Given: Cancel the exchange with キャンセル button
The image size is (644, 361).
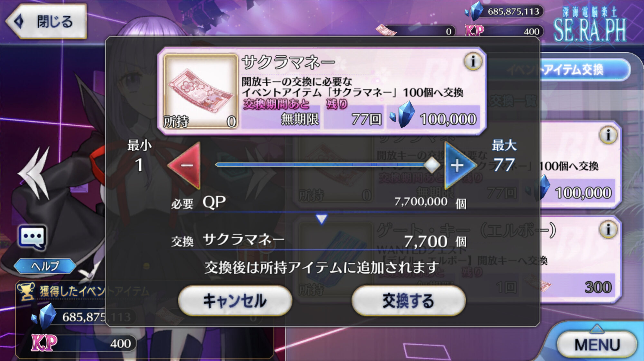Looking at the screenshot, I should [x=235, y=301].
